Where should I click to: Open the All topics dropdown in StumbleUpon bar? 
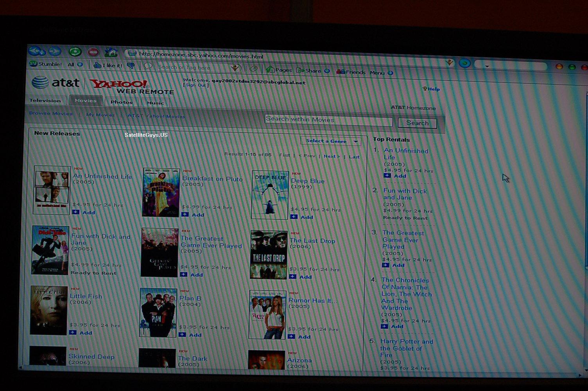tap(75, 65)
